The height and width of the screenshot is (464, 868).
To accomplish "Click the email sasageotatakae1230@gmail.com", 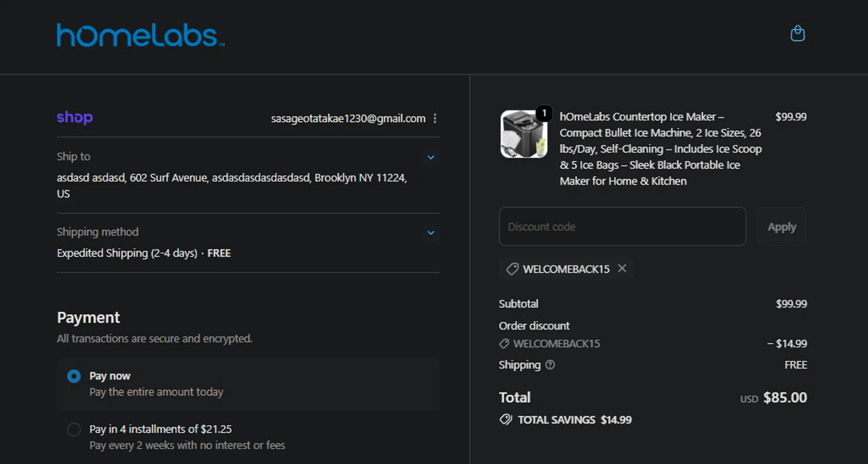I will click(x=348, y=119).
